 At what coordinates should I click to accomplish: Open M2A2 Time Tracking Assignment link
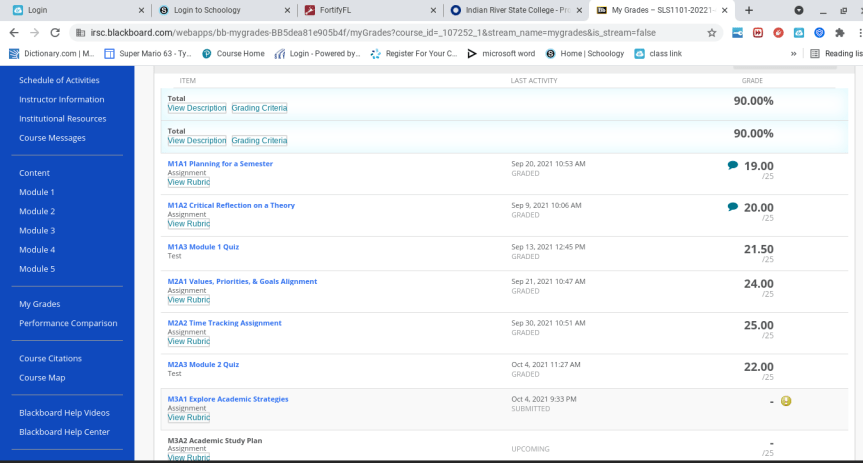[224, 323]
